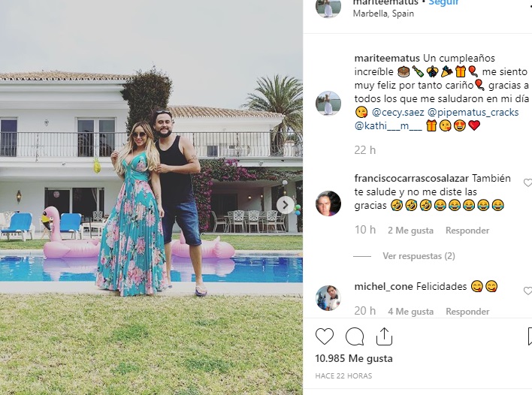532x395 pixels.
Task: Reply to michel_cone's comment via Responder
Action: pos(467,312)
